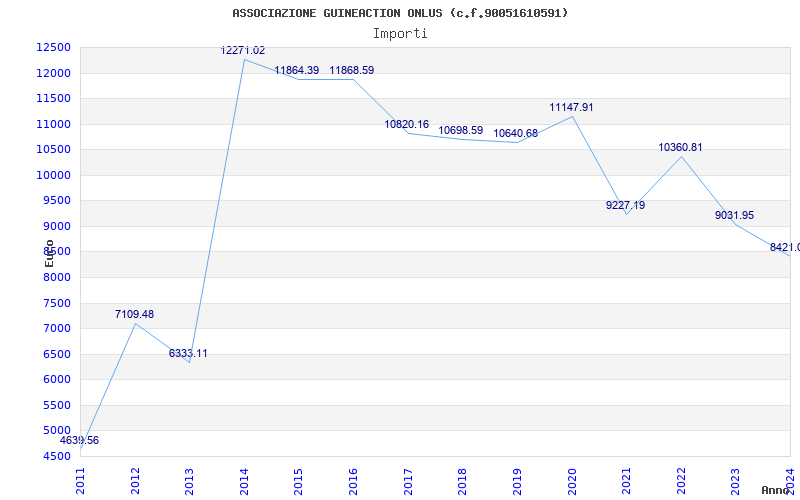Select data label 7109.48

(x=134, y=314)
